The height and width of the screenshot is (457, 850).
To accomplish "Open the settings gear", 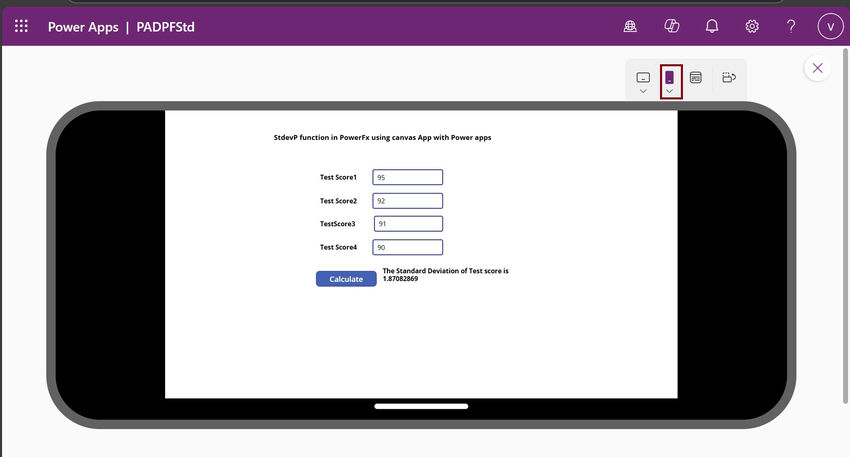I will tap(752, 26).
